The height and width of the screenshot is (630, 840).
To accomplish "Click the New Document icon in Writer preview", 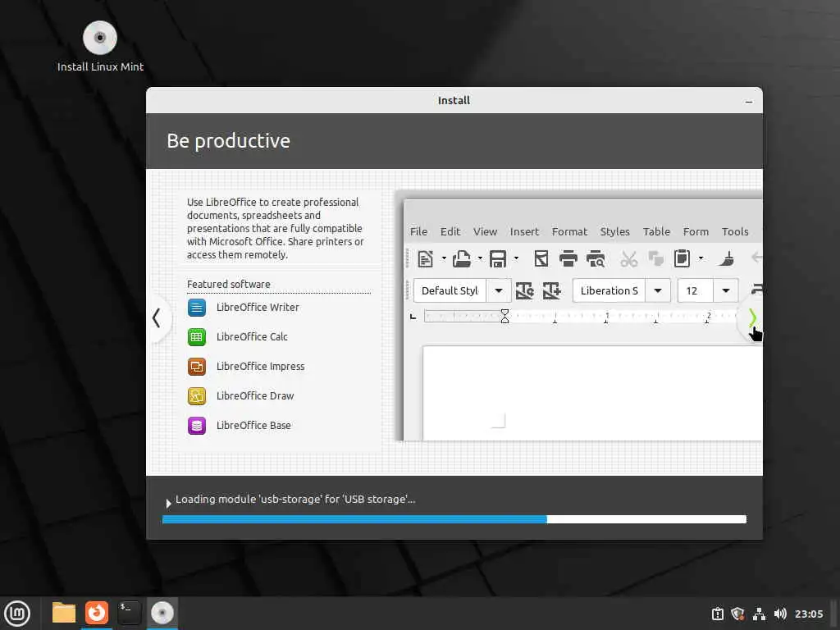I will point(426,259).
